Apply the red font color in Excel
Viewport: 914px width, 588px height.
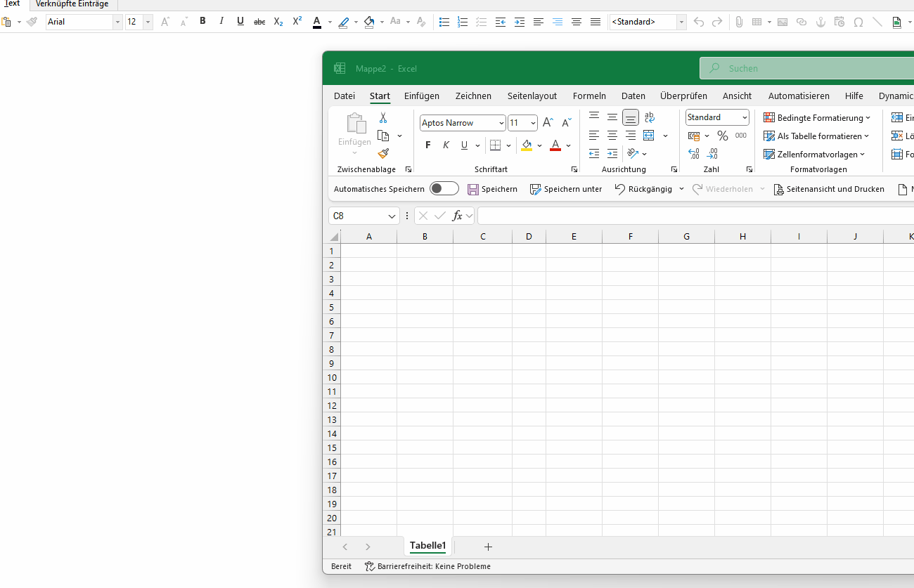[555, 145]
